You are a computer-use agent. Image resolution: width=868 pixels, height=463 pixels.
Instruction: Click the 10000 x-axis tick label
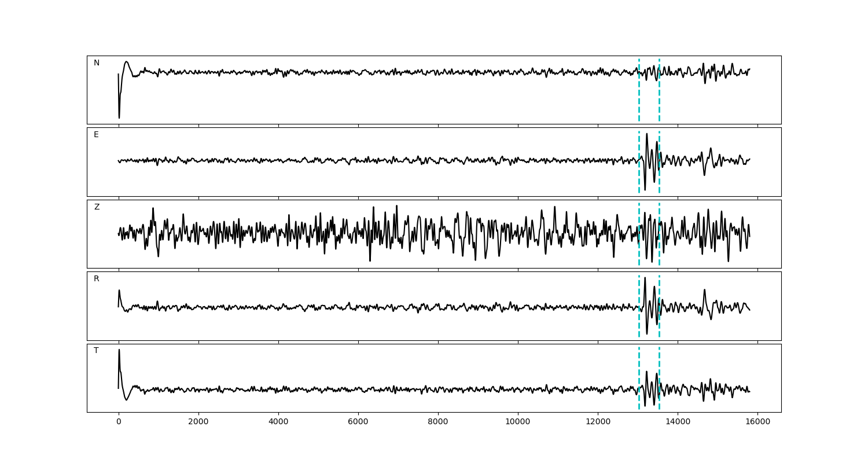[x=517, y=422]
